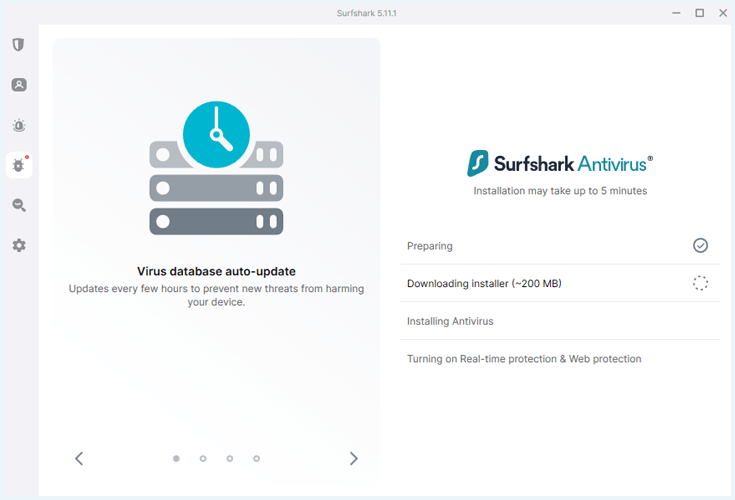Maximize the Surfshark window
The height and width of the screenshot is (500, 735).
(x=699, y=13)
